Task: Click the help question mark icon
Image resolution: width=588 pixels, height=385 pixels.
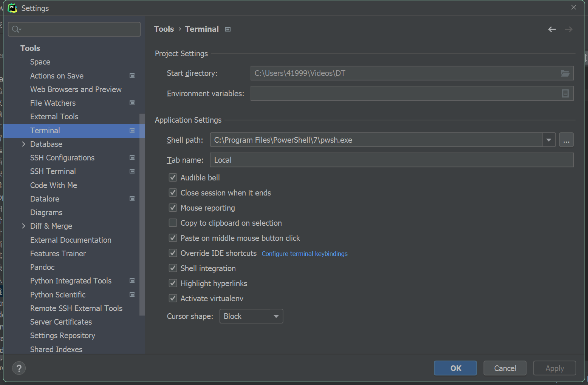Action: (19, 368)
